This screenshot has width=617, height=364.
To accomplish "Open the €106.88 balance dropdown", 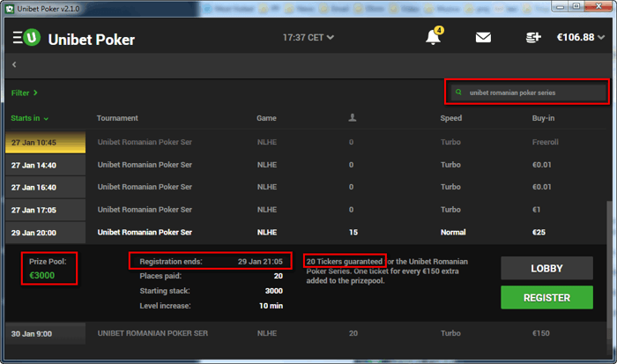I will coord(580,37).
